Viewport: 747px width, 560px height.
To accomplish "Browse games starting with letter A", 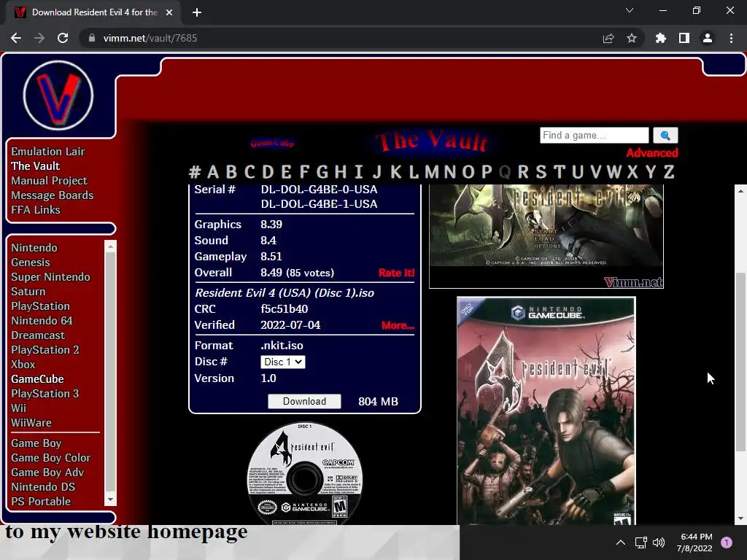I will (213, 172).
